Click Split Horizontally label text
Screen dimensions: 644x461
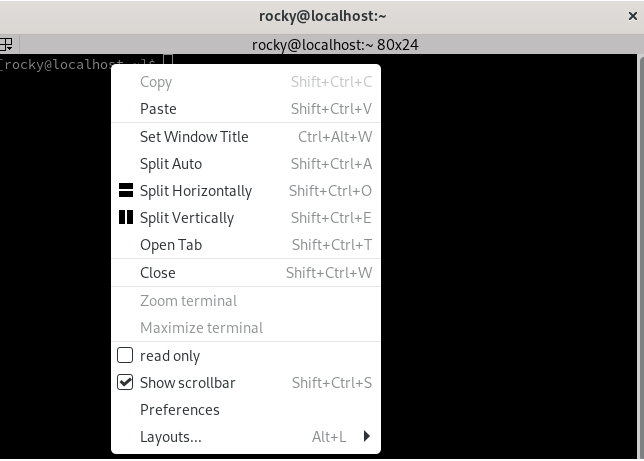(x=196, y=191)
